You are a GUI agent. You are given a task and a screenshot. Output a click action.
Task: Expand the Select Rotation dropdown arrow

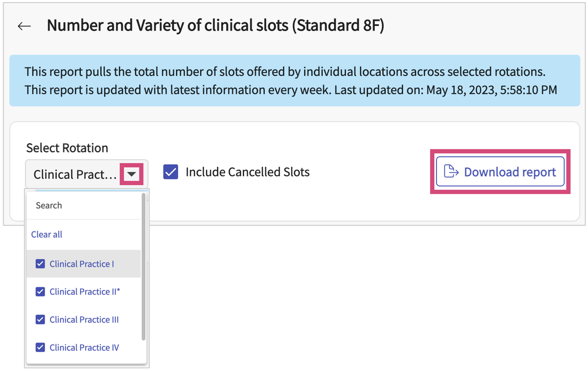pyautogui.click(x=132, y=174)
